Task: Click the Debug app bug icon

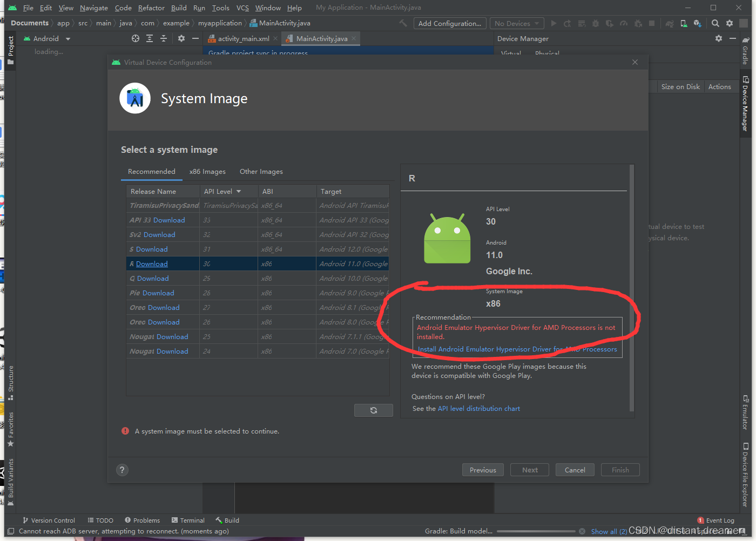Action: (596, 23)
